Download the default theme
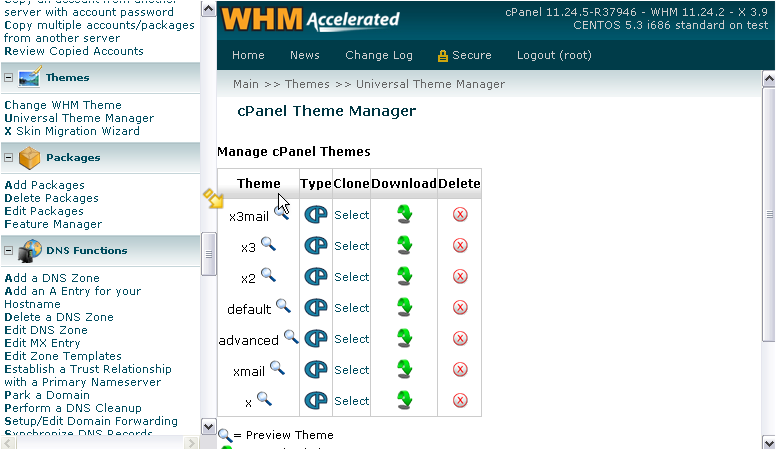Viewport: 776px width, 450px height. [404, 307]
